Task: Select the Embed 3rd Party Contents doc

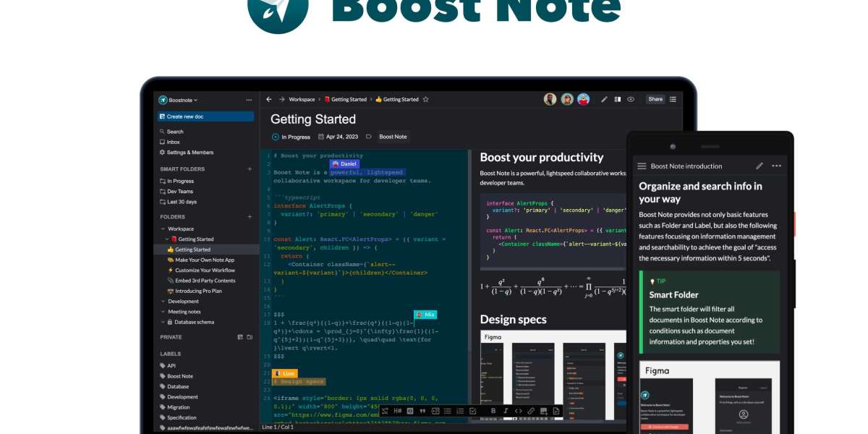Action: click(201, 281)
